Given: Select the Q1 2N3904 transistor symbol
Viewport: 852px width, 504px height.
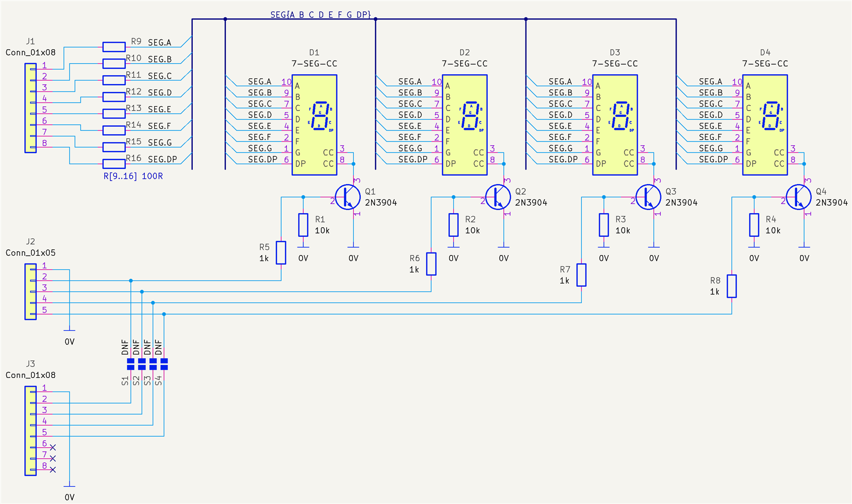Looking at the screenshot, I should 348,197.
